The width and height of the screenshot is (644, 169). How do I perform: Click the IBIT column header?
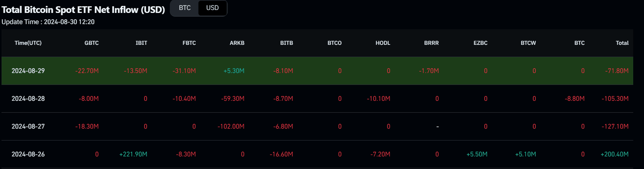pos(141,43)
